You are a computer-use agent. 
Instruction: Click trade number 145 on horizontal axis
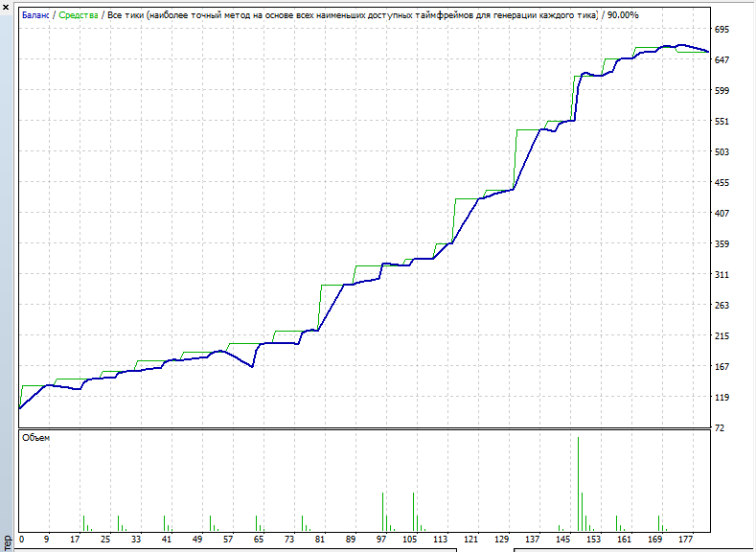tap(562, 540)
